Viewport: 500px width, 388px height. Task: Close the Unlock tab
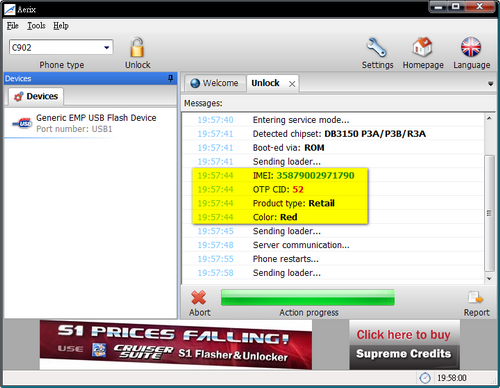(292, 84)
